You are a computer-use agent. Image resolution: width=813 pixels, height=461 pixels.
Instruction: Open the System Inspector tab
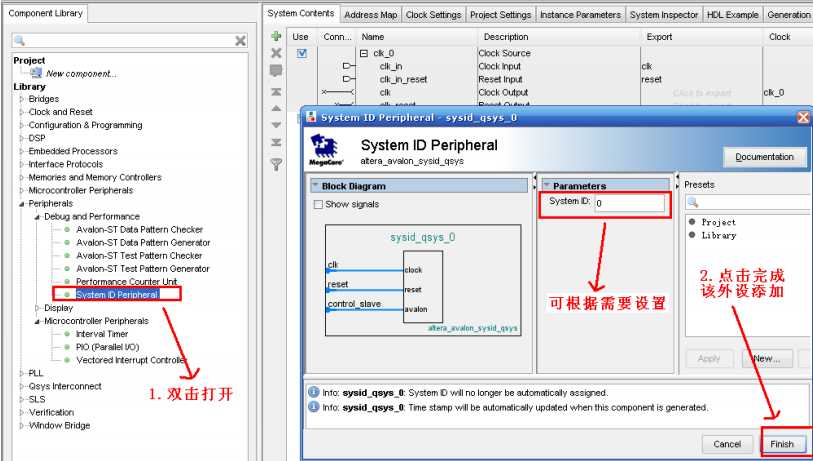[664, 15]
